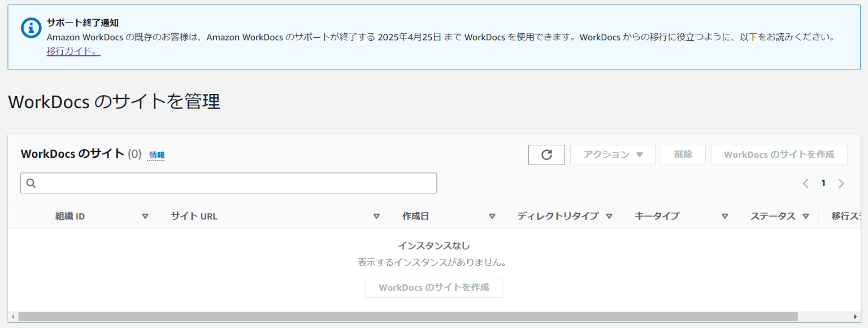Click the 削除 button

(683, 155)
